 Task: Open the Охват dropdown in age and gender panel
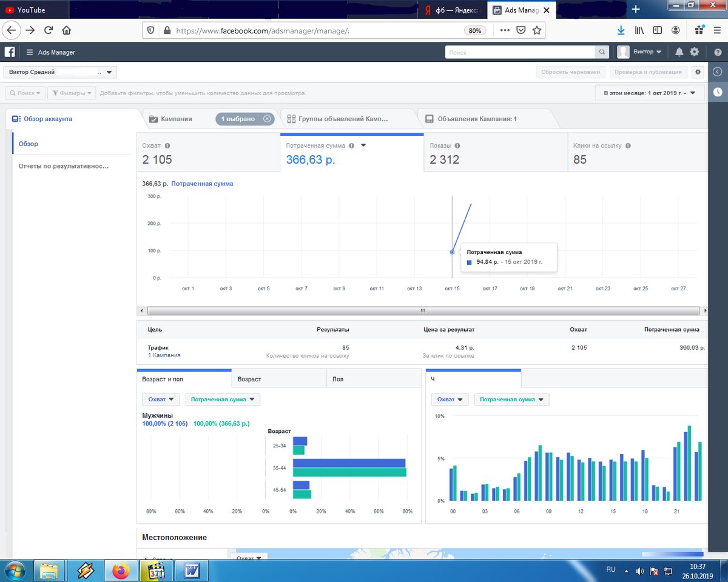(x=161, y=400)
